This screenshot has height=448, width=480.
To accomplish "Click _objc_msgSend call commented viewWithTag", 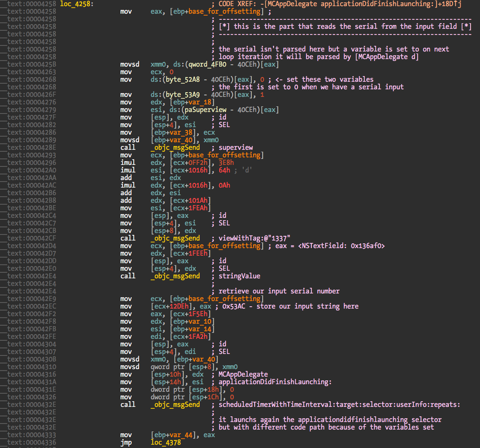I will [x=175, y=238].
